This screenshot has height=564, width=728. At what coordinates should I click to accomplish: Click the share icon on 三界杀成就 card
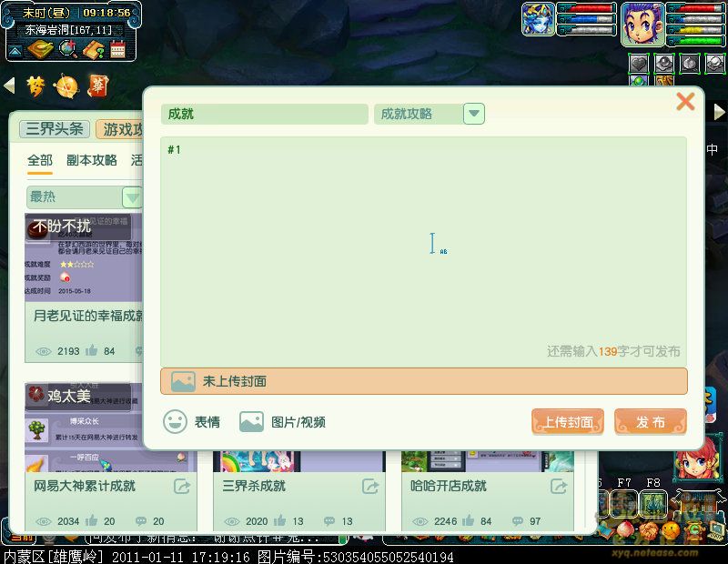(370, 487)
